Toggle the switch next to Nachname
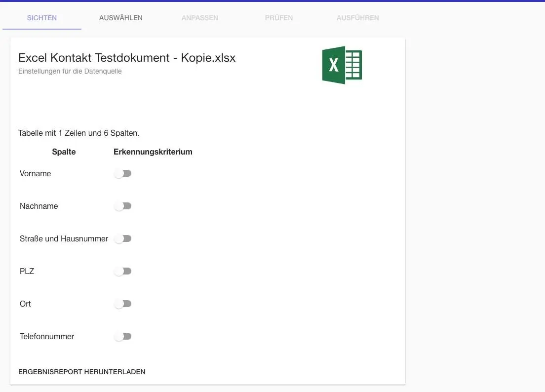545x392 pixels. coord(122,206)
